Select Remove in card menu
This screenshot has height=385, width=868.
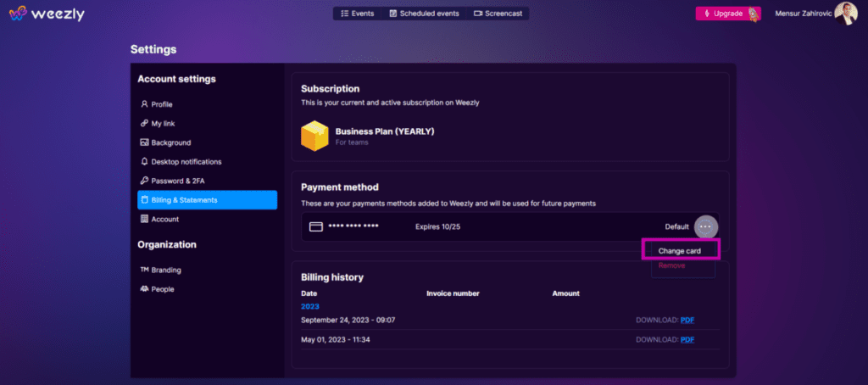point(671,265)
